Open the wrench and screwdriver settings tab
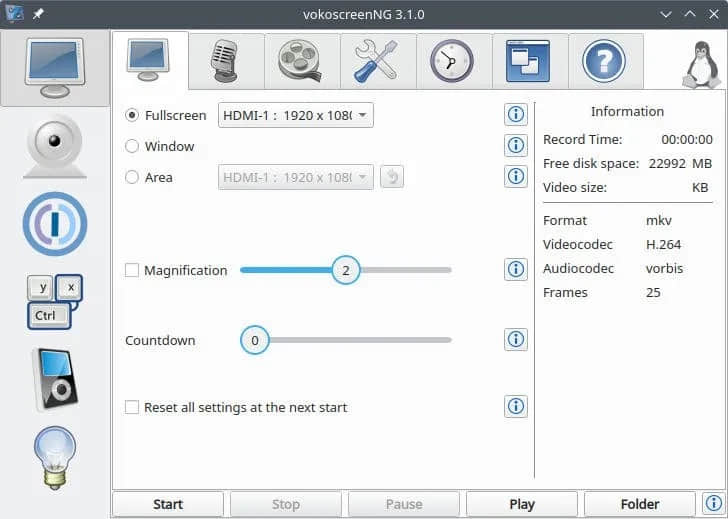Viewport: 728px width, 519px height. pos(378,61)
